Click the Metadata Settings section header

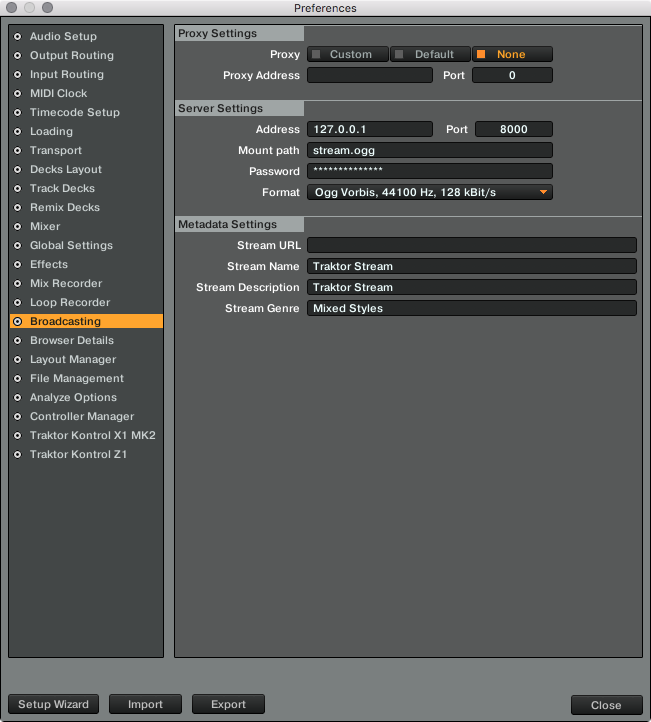point(239,225)
